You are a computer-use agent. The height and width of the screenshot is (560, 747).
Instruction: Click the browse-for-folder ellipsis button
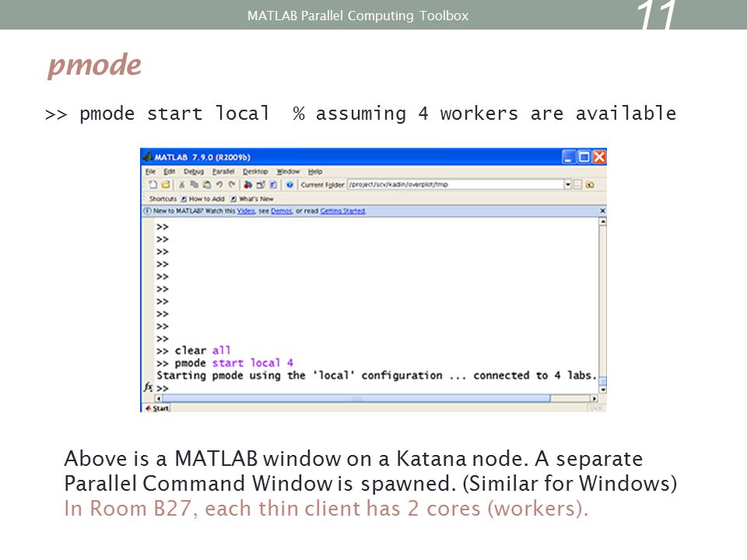577,184
